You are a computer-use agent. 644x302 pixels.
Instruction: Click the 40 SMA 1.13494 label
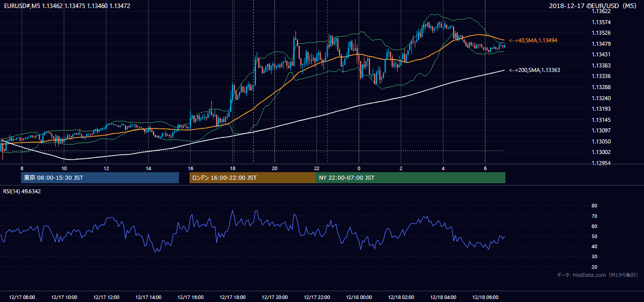pos(533,40)
